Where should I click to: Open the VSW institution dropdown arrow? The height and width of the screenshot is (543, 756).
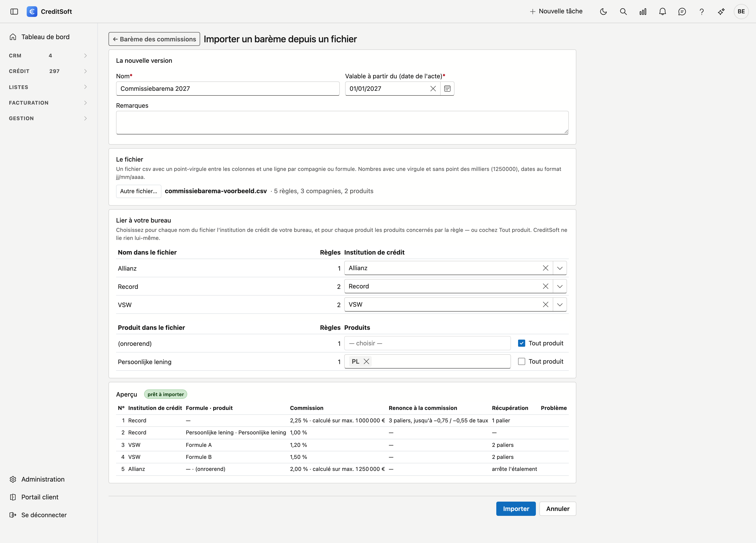click(560, 304)
